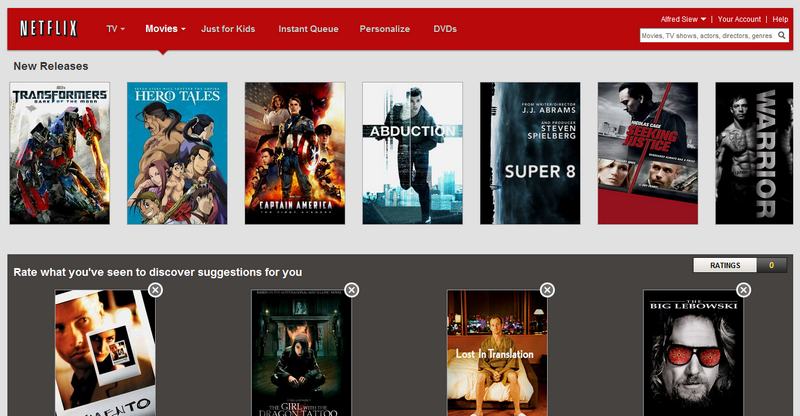800x416 pixels.
Task: Open the DVDs section
Action: point(445,29)
